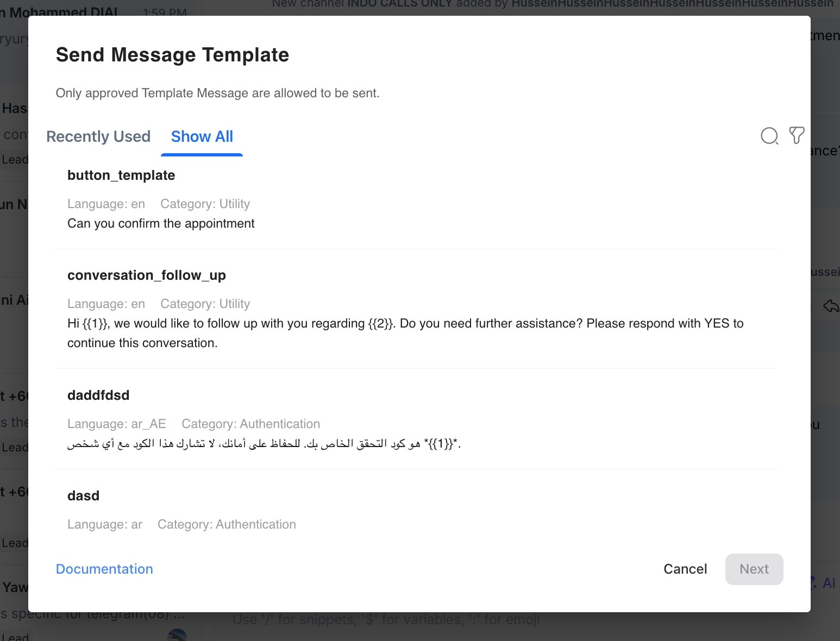Image resolution: width=840 pixels, height=641 pixels.
Task: Open the conversation starting with Has
Action: tap(14, 109)
